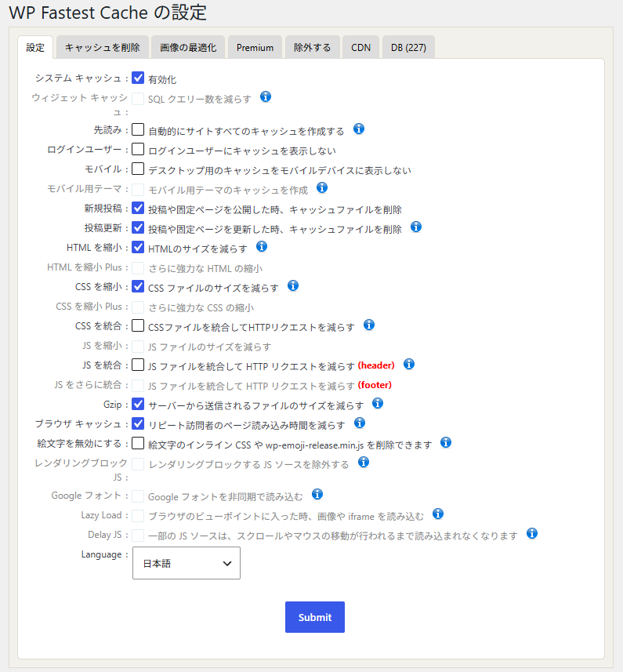Click info icon beside Gzip option
Screen dimensions: 623x672
click(x=378, y=403)
